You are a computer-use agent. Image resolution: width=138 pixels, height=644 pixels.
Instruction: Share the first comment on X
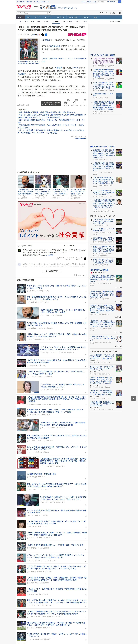coord(85,259)
